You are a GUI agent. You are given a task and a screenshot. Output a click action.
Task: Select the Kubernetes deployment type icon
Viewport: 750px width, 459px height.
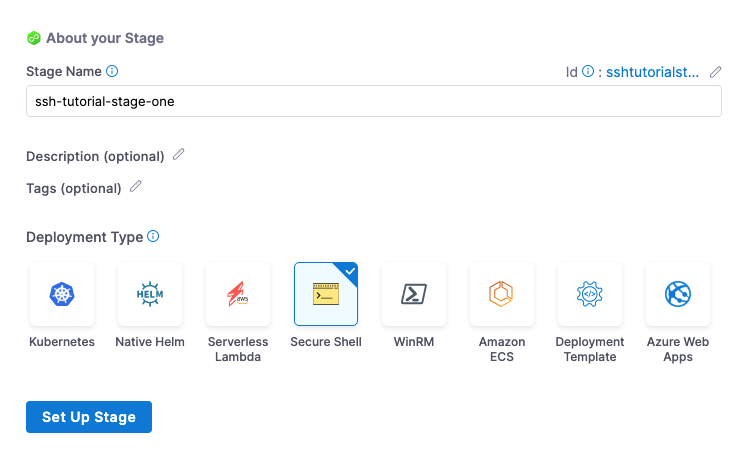pyautogui.click(x=62, y=294)
